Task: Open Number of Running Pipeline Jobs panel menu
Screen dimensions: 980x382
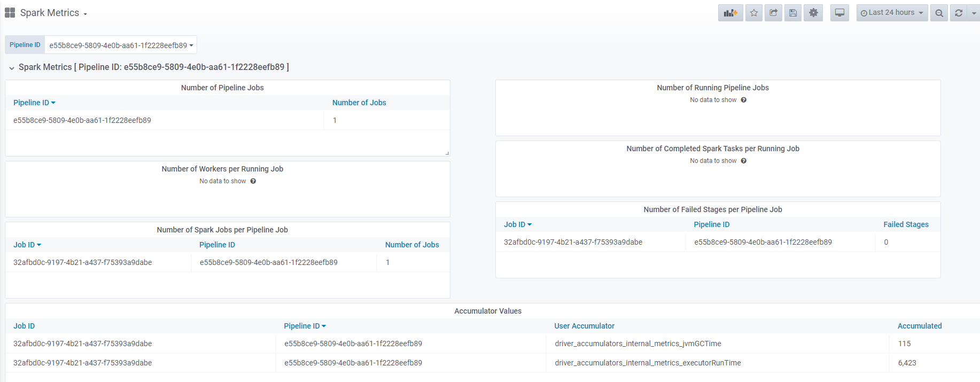Action: pos(713,88)
